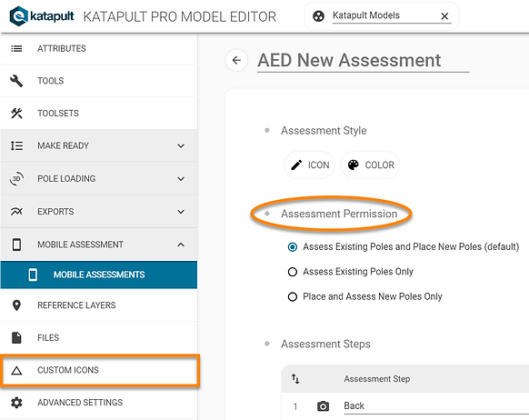
Task: Click the Katapult Pro Model Editor title
Action: click(x=180, y=16)
